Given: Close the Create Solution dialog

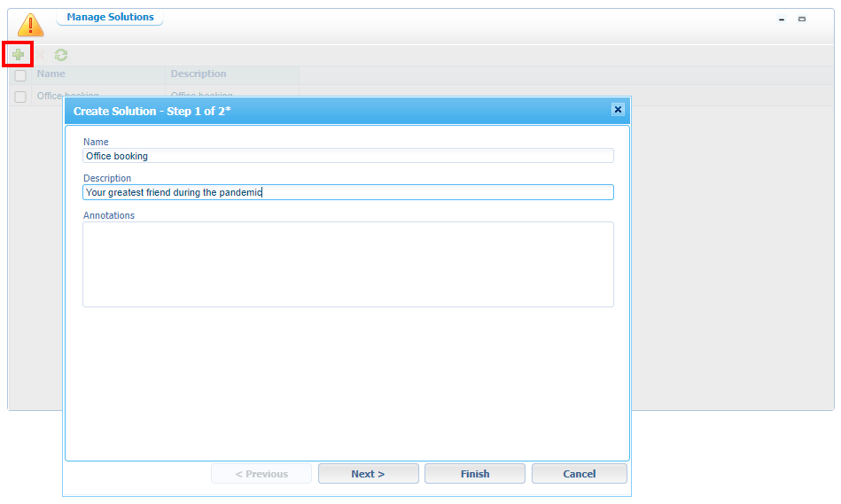Looking at the screenshot, I should pos(618,109).
